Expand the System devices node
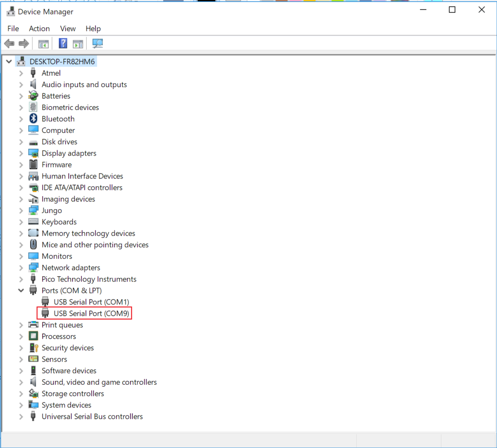Image resolution: width=497 pixels, height=448 pixels. pyautogui.click(x=21, y=405)
